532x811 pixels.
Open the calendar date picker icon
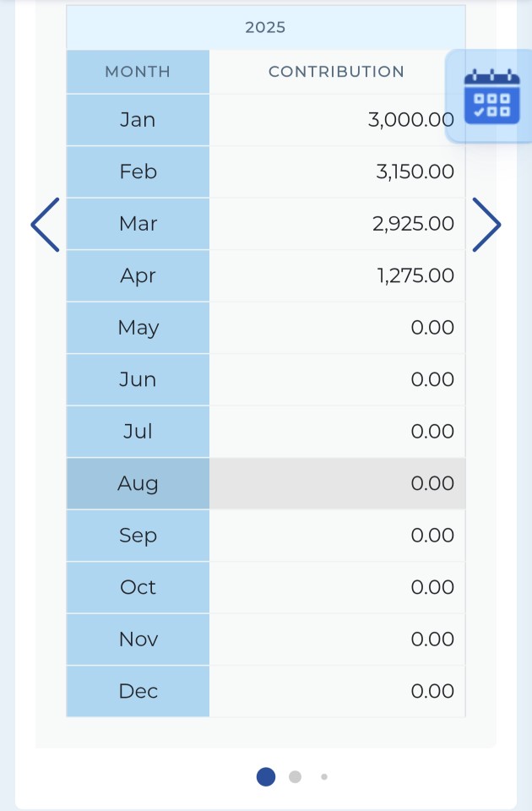pyautogui.click(x=491, y=96)
